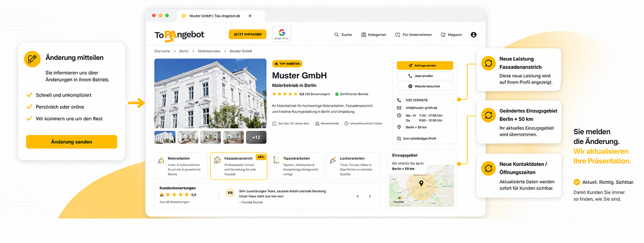Close the Muster GmbH browser tab
Viewport: 644px width, 243px height.
[x=250, y=16]
